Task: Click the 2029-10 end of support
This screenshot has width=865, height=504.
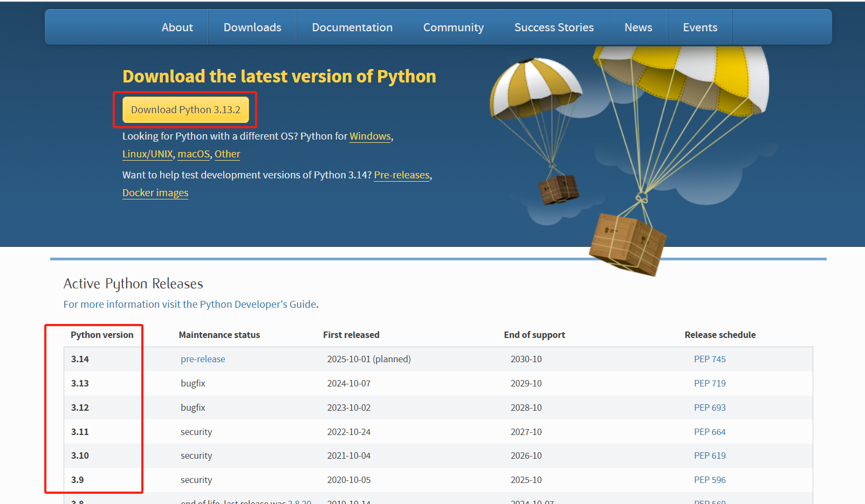Action: (526, 383)
